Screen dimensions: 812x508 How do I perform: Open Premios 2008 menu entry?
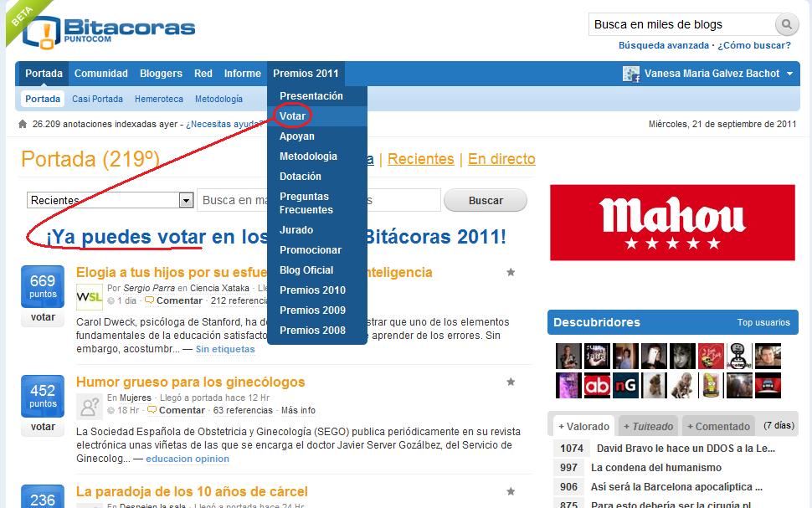click(312, 331)
